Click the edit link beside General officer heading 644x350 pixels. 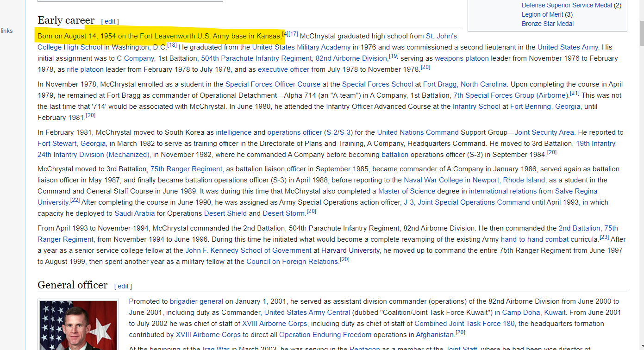tap(123, 286)
